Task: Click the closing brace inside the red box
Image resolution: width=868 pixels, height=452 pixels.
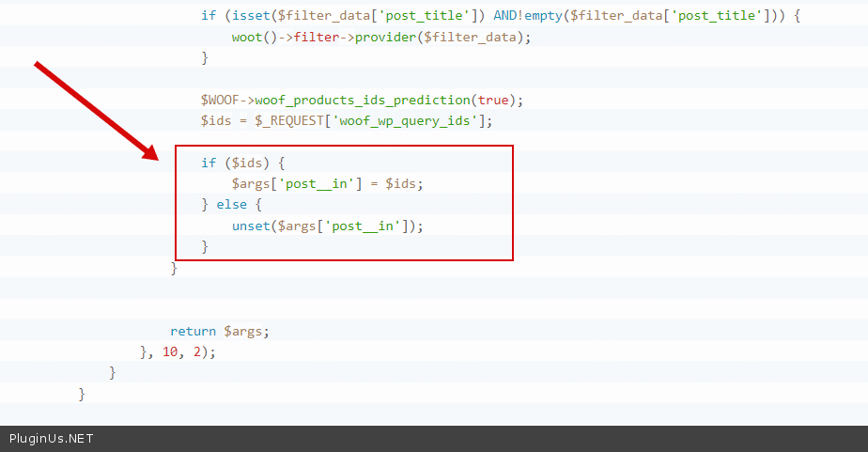Action: pos(205,246)
